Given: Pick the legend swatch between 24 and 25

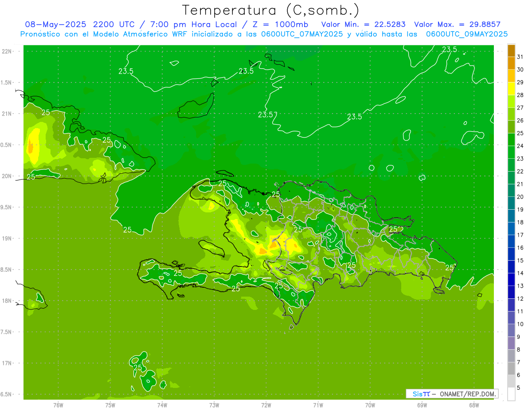Looking at the screenshot, I should coord(511,140).
